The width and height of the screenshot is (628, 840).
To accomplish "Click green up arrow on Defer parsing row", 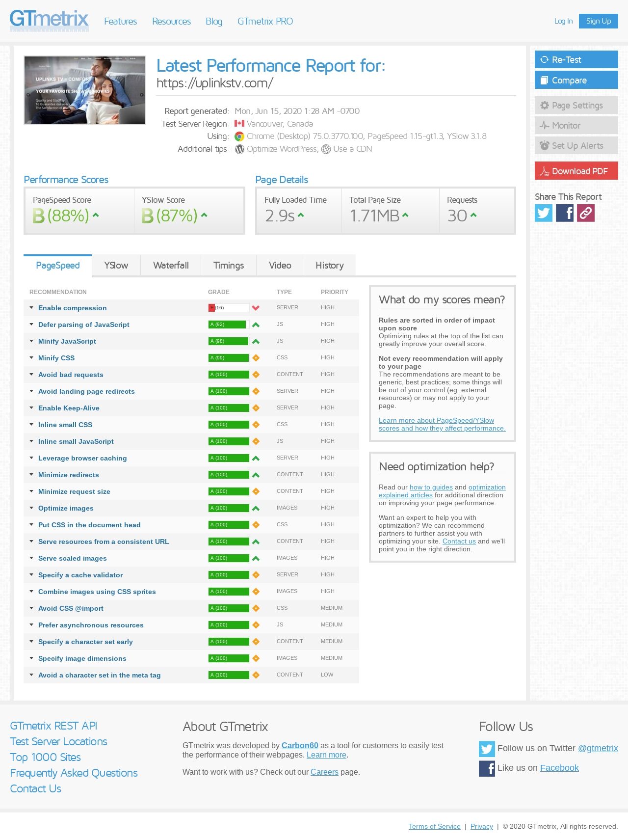I will [256, 325].
